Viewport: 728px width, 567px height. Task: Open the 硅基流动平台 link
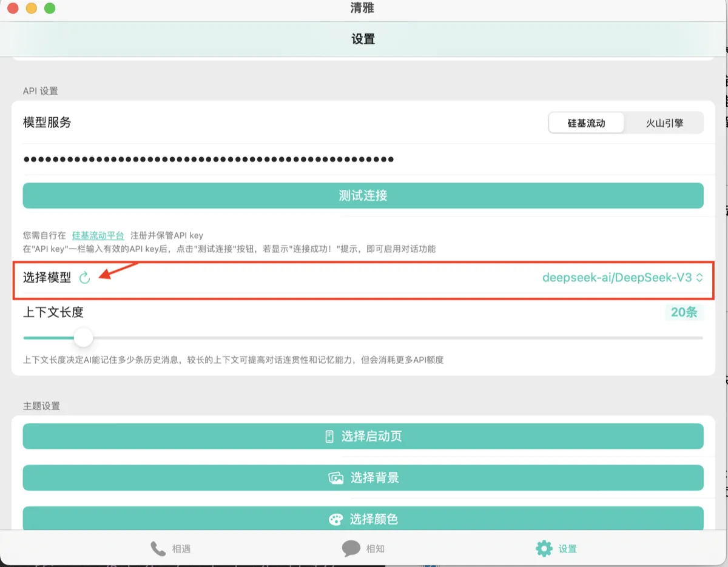(98, 235)
